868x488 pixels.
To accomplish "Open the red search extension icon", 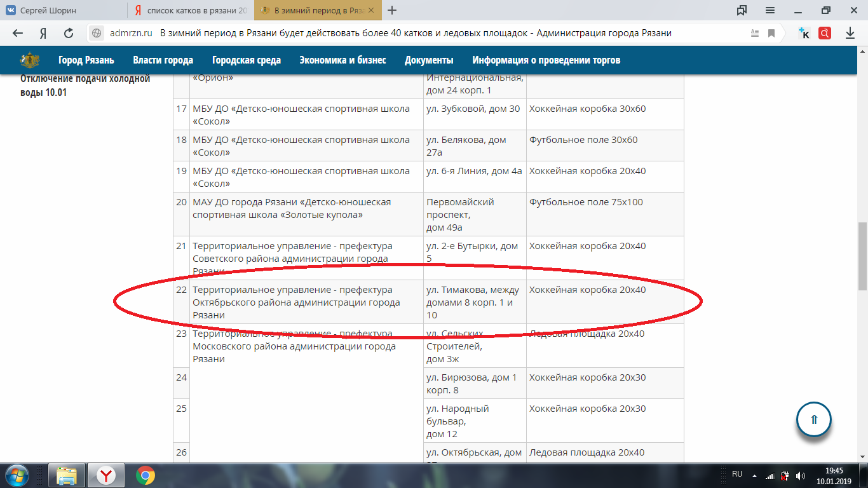I will [825, 33].
